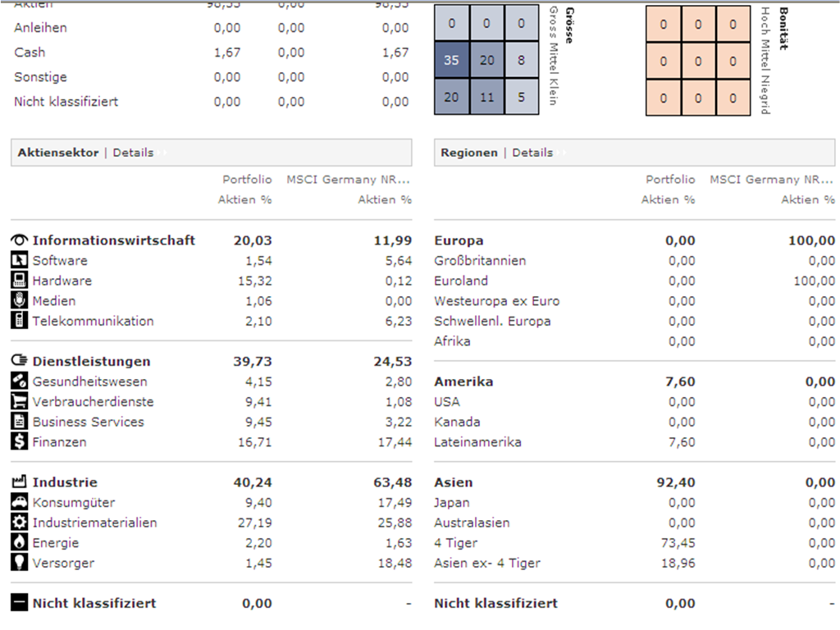Click the Europa region heading
Screen dimensions: 840x630
point(459,240)
